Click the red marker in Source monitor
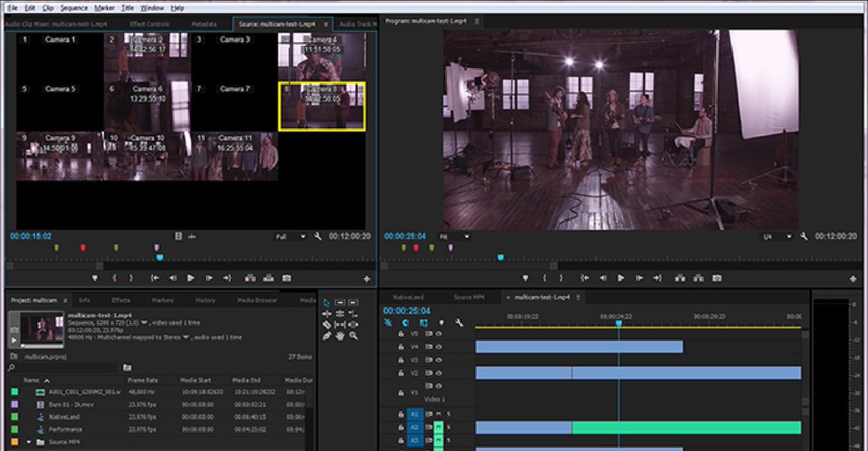Image resolution: width=868 pixels, height=451 pixels. 82,248
